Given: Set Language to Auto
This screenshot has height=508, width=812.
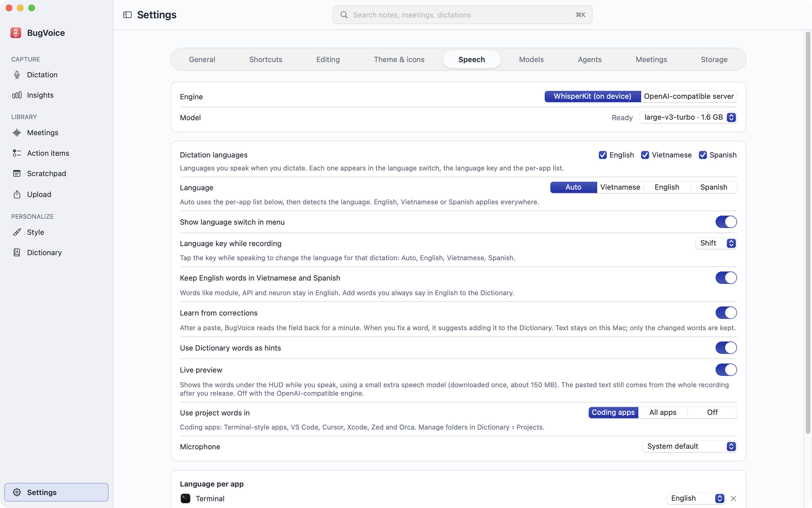Looking at the screenshot, I should [573, 187].
